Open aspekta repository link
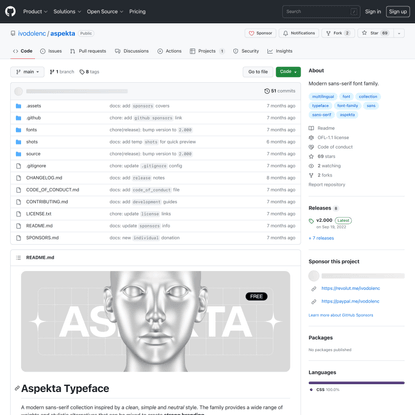This screenshot has height=415, width=415. tap(63, 33)
